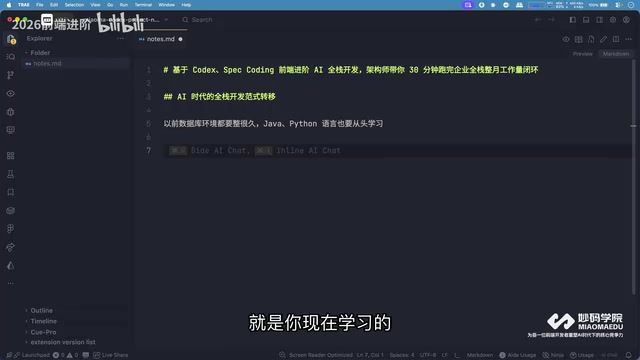Open the Edit menu
Image resolution: width=640 pixels, height=360 pixels.
(54, 5)
